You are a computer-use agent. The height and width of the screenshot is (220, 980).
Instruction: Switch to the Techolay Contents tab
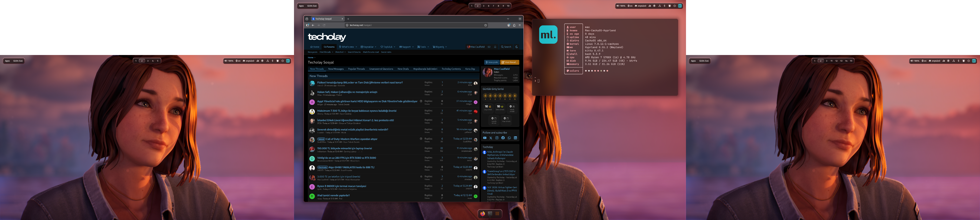coord(451,69)
